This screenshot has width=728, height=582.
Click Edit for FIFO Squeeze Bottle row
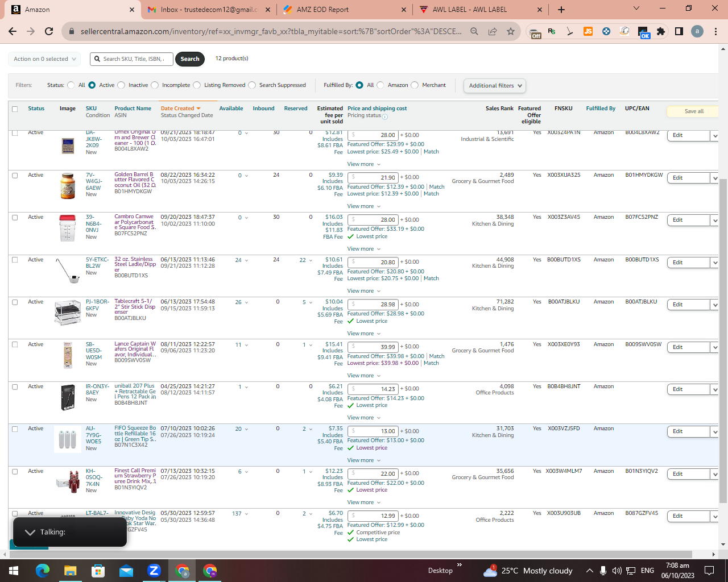pyautogui.click(x=688, y=432)
